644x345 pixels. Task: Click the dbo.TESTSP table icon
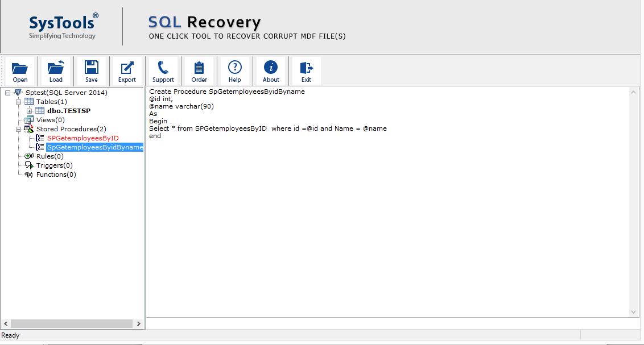40,110
